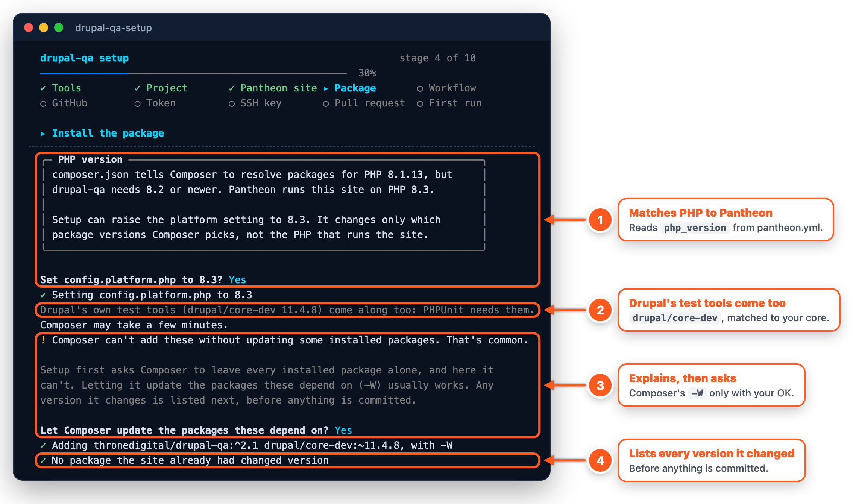Screen dimensions: 853x504
Task: Click the line starting 'composer.json tells Composer'
Action: point(252,175)
